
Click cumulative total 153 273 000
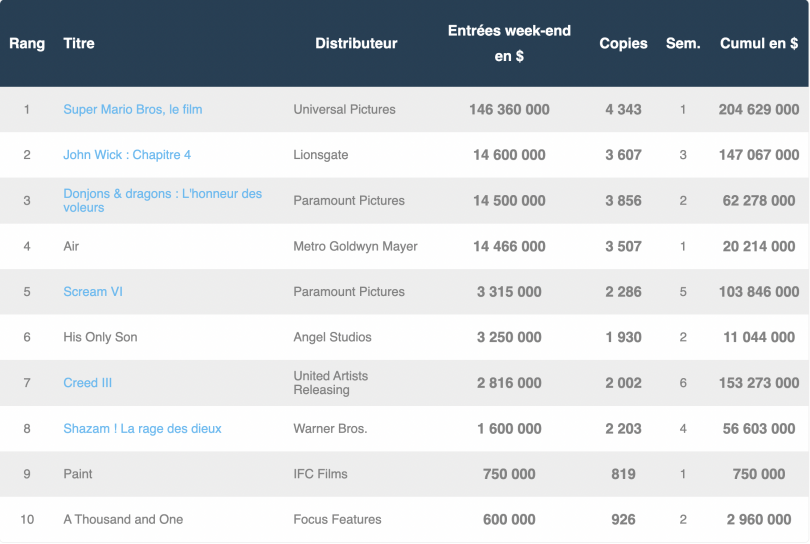coord(759,383)
